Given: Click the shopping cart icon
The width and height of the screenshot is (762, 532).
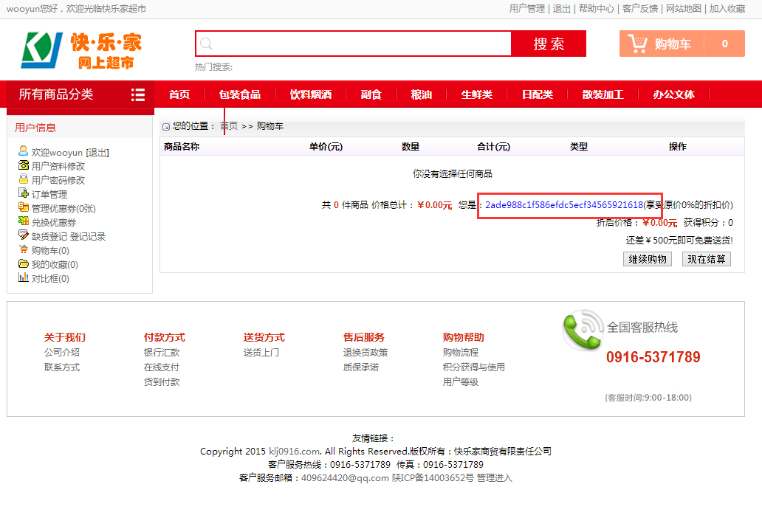Looking at the screenshot, I should [x=637, y=44].
